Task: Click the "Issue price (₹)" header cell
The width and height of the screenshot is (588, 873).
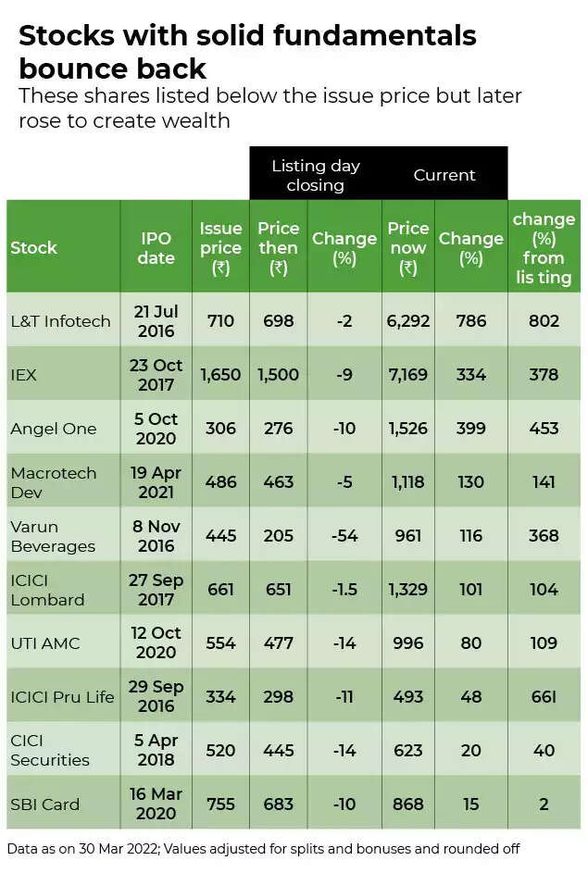Action: [220, 247]
